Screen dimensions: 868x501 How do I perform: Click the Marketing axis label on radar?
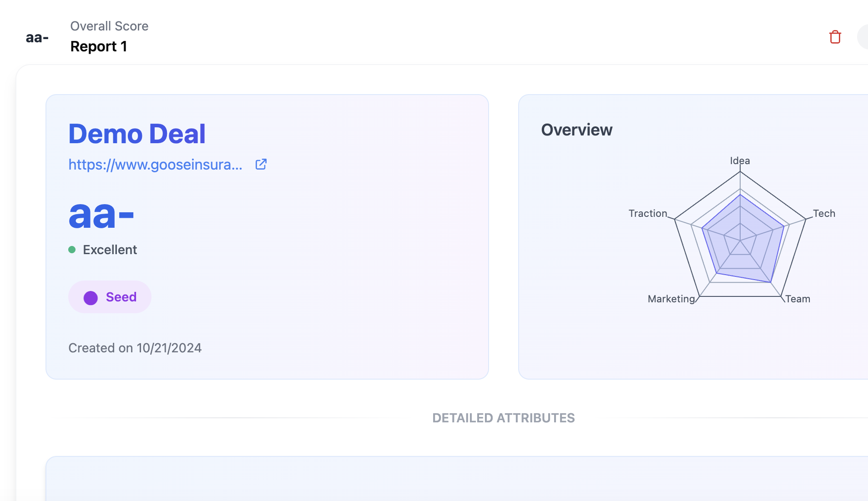(x=671, y=299)
